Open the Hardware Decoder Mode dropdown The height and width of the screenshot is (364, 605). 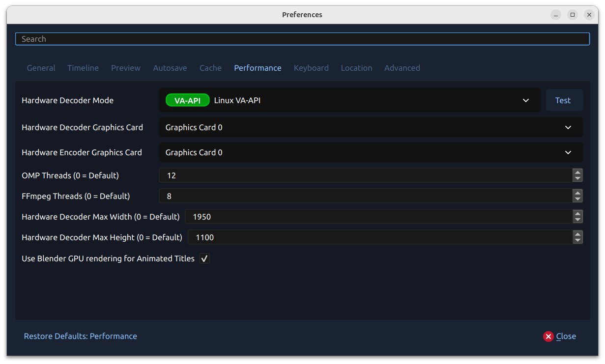tap(526, 100)
